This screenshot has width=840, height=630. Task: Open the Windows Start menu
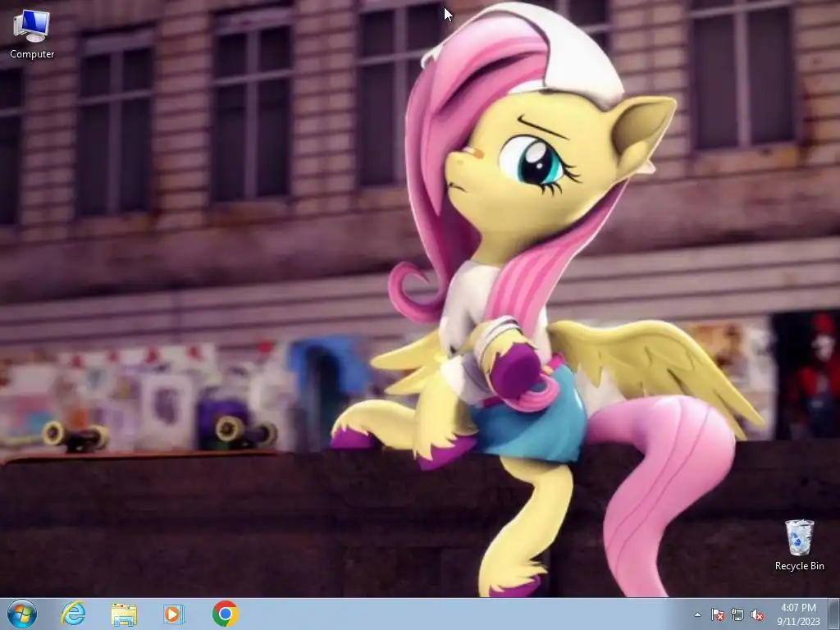22,614
